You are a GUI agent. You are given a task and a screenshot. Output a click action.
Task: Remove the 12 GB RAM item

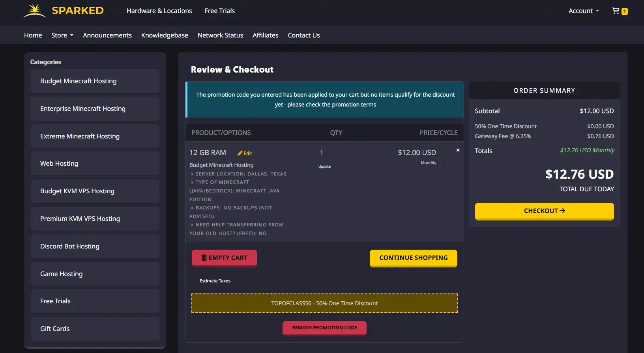458,150
